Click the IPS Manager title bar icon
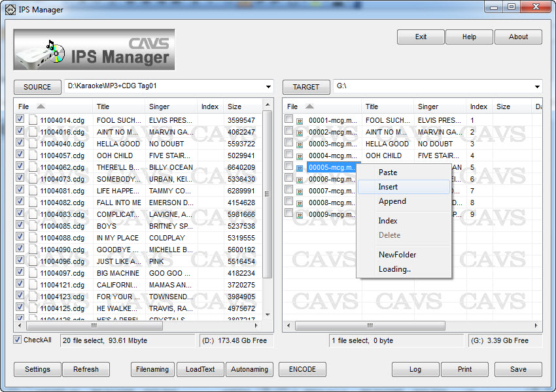 click(x=10, y=9)
